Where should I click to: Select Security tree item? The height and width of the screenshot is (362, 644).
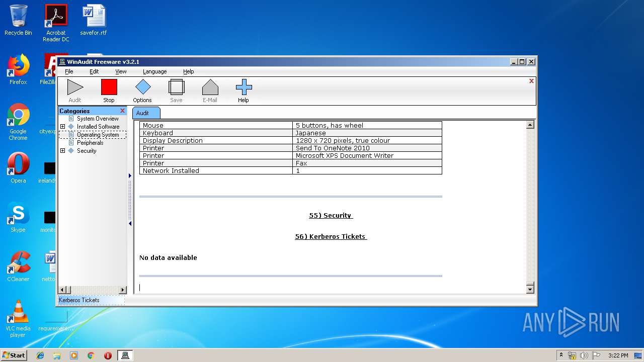point(87,151)
